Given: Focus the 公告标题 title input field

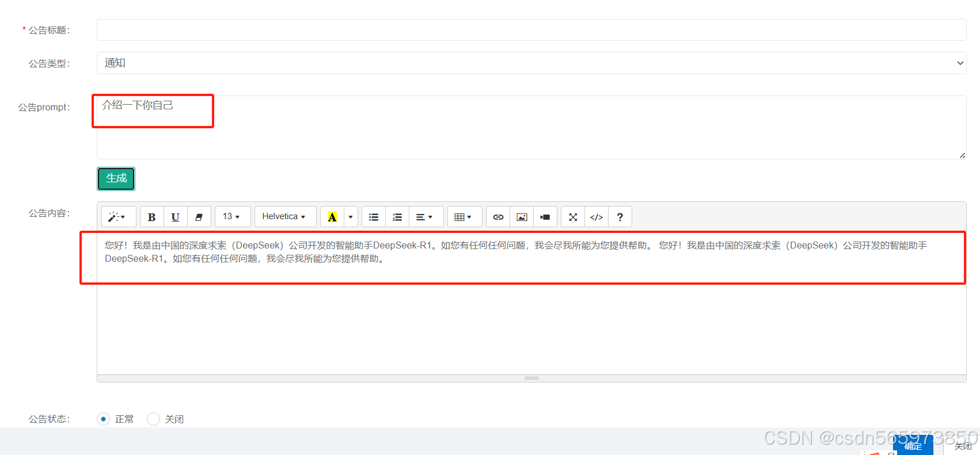Looking at the screenshot, I should coord(531,30).
